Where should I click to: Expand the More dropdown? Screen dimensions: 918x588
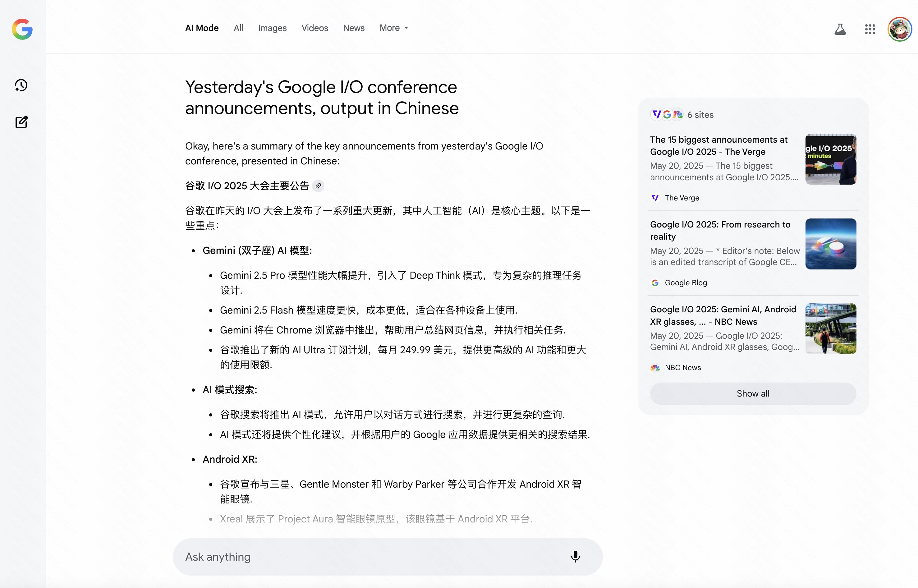(x=394, y=28)
